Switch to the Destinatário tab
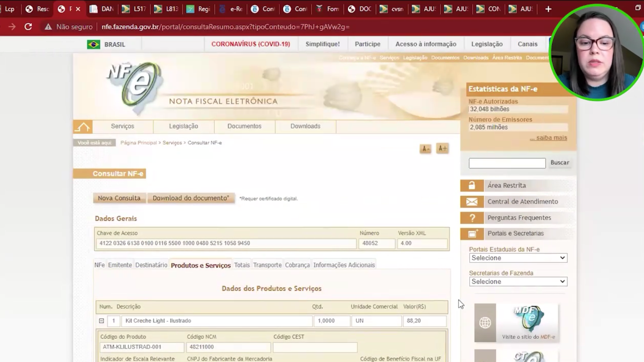 [x=151, y=265]
